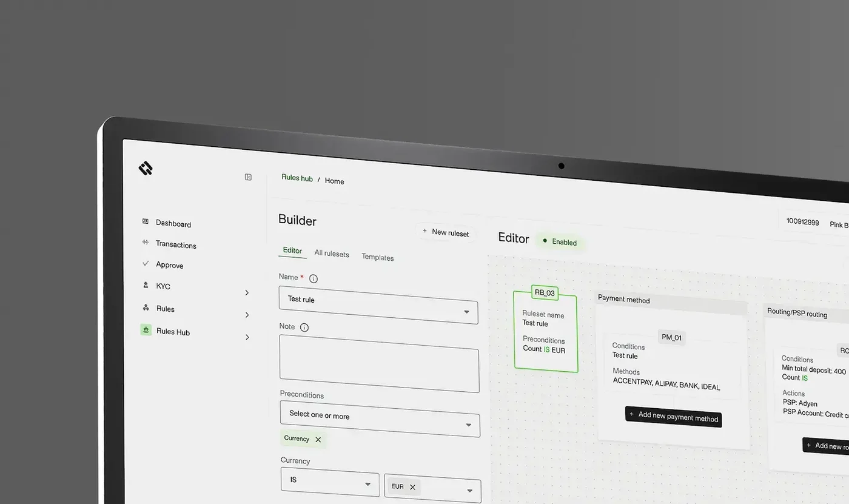
Task: Open the Dashboard page
Action: click(x=173, y=223)
